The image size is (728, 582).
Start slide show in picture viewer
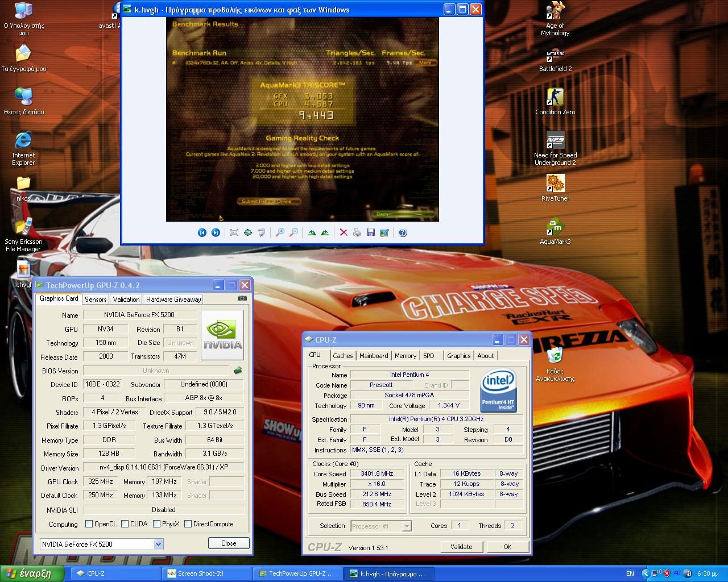pyautogui.click(x=262, y=232)
